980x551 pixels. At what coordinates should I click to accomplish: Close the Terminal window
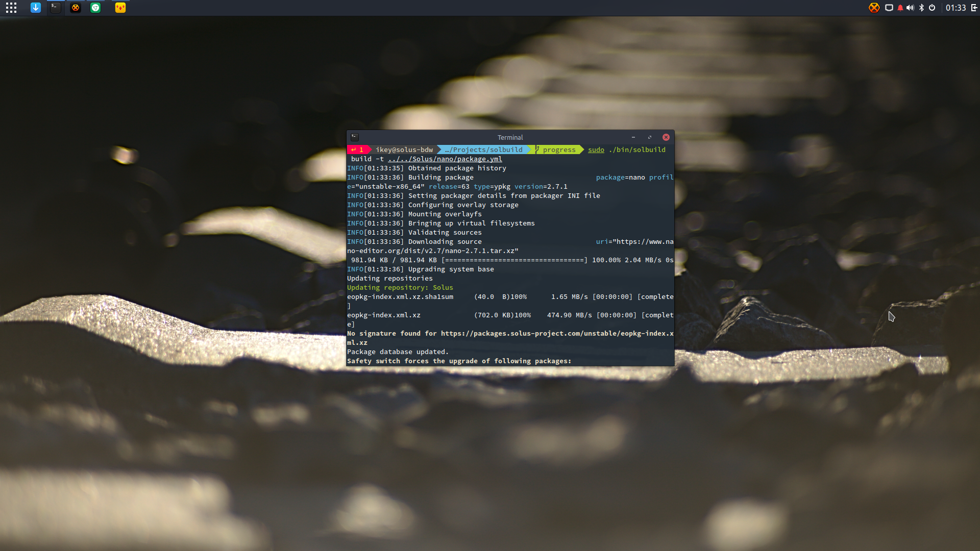click(666, 137)
